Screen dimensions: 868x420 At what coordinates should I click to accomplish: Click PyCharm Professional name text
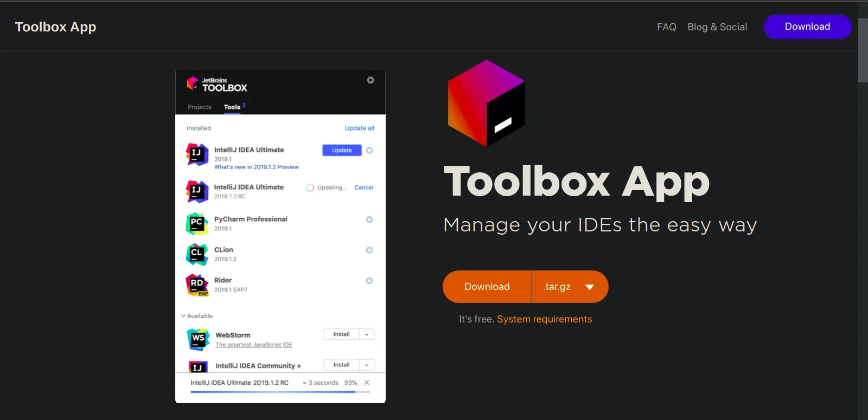point(251,219)
